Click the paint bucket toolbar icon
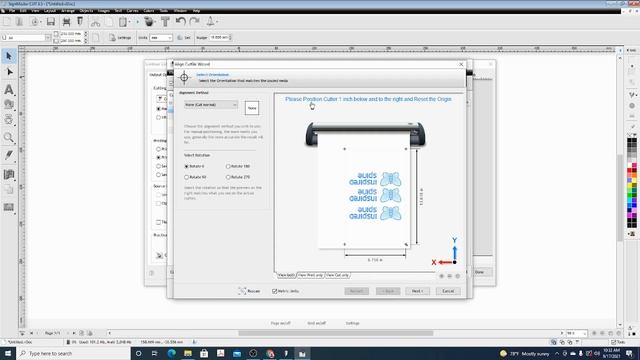The image size is (640, 360). pyautogui.click(x=149, y=22)
